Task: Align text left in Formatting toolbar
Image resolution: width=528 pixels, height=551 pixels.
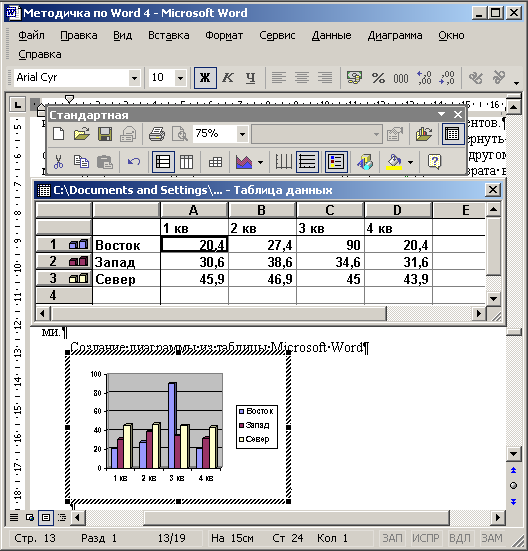Action: pos(279,78)
